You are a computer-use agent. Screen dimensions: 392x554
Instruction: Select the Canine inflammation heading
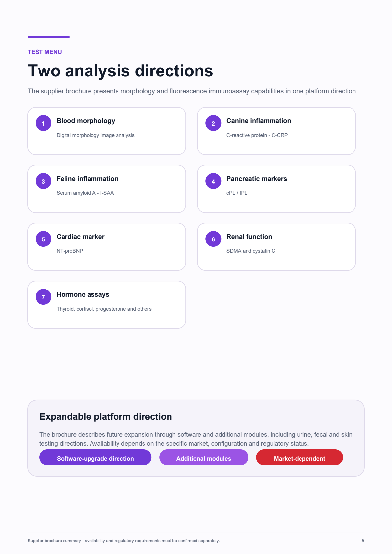point(259,121)
